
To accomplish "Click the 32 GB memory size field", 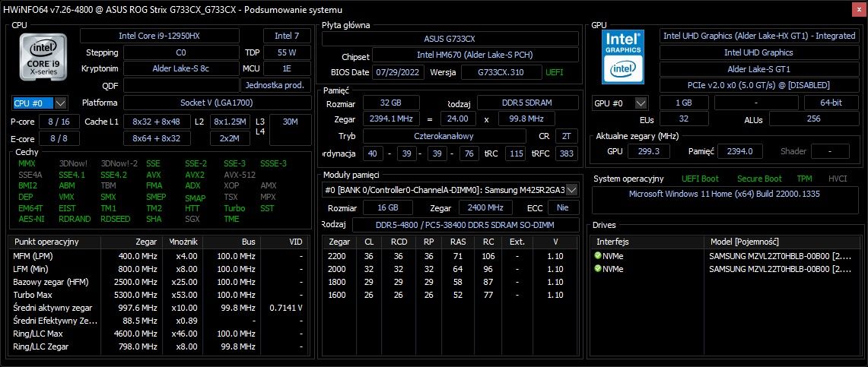I will click(x=391, y=103).
